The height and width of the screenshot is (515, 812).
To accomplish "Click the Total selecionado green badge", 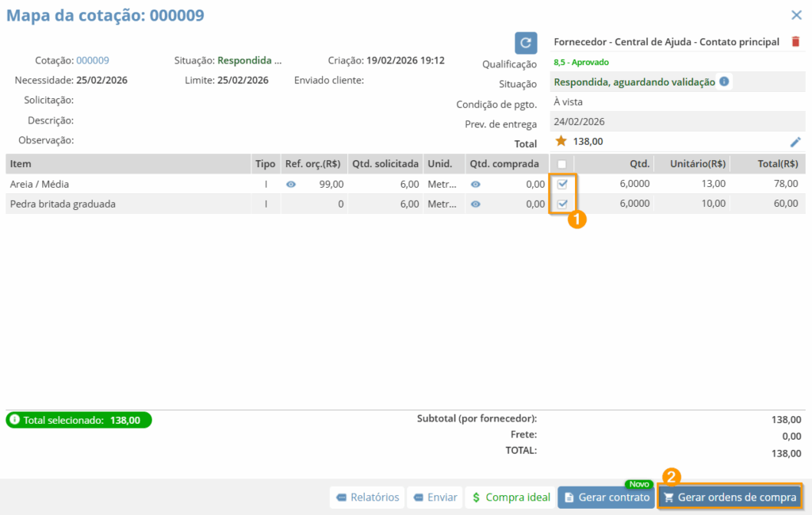I will pos(79,420).
